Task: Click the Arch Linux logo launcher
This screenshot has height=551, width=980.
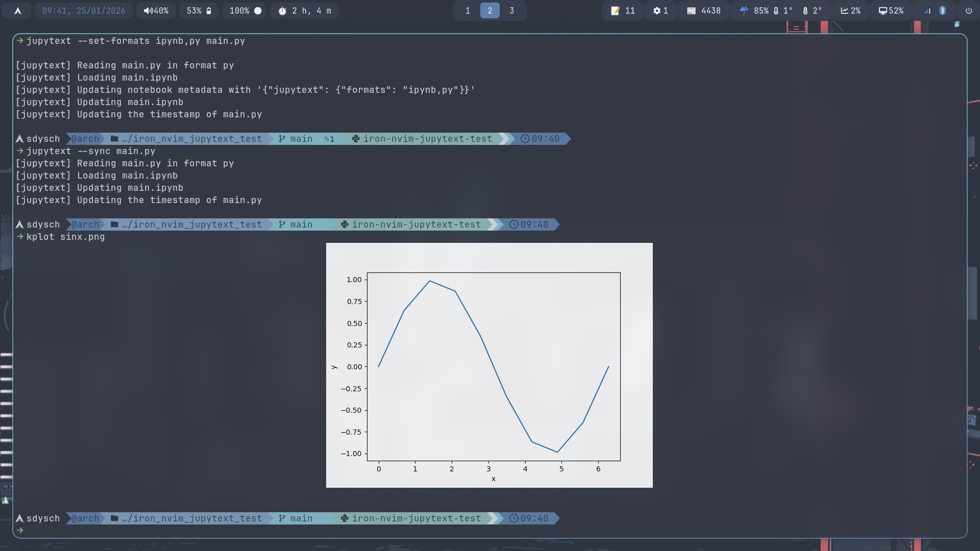Action: click(17, 11)
